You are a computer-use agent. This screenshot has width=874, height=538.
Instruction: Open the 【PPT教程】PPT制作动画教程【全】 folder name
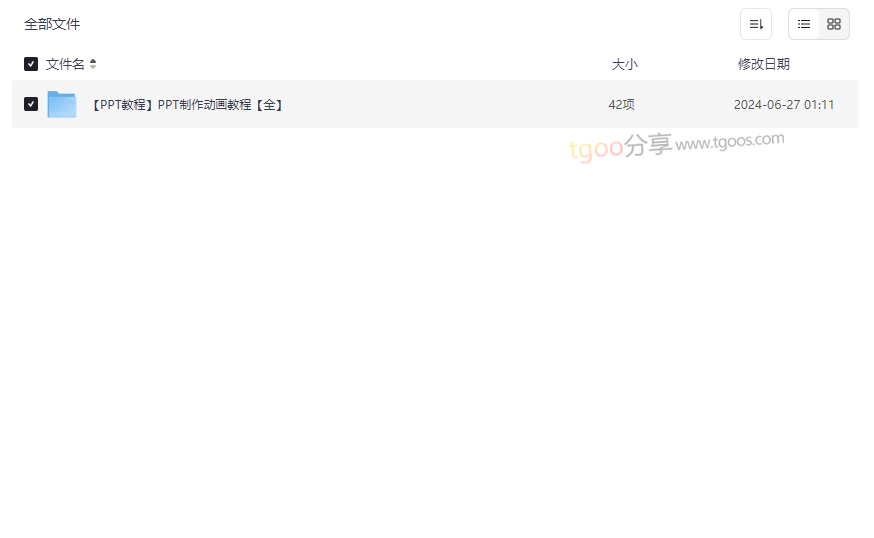(x=187, y=105)
